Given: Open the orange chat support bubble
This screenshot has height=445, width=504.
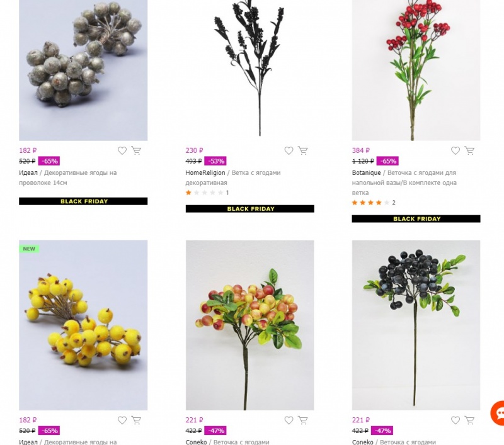Looking at the screenshot, I should (x=498, y=413).
